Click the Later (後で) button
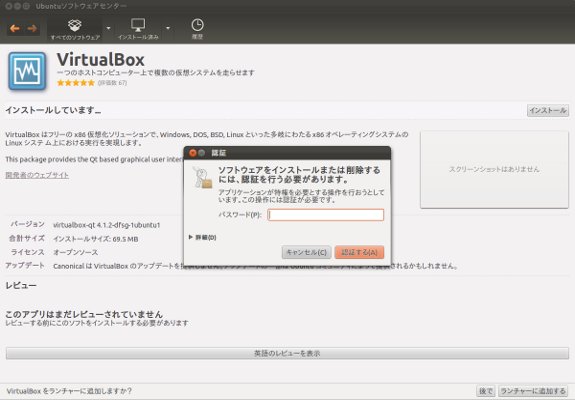Image resolution: width=575 pixels, height=400 pixels. (x=486, y=391)
